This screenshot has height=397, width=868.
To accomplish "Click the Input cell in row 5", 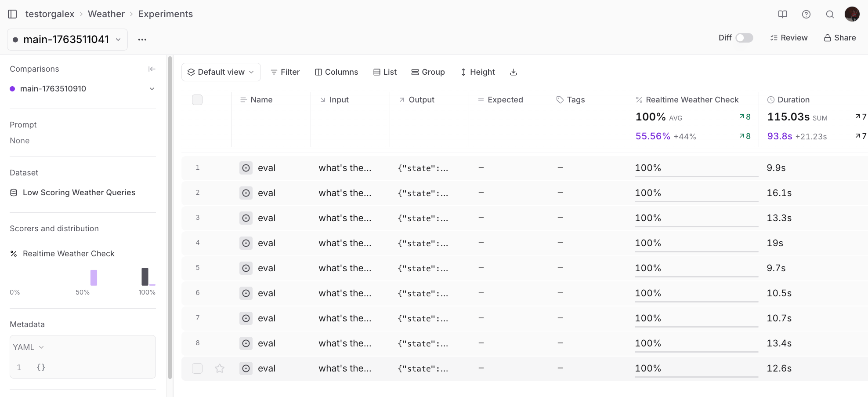I will pyautogui.click(x=345, y=268).
